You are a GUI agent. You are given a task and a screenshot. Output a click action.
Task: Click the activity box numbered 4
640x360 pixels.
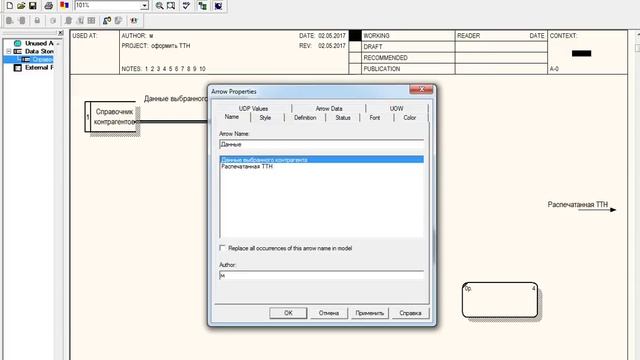500,300
